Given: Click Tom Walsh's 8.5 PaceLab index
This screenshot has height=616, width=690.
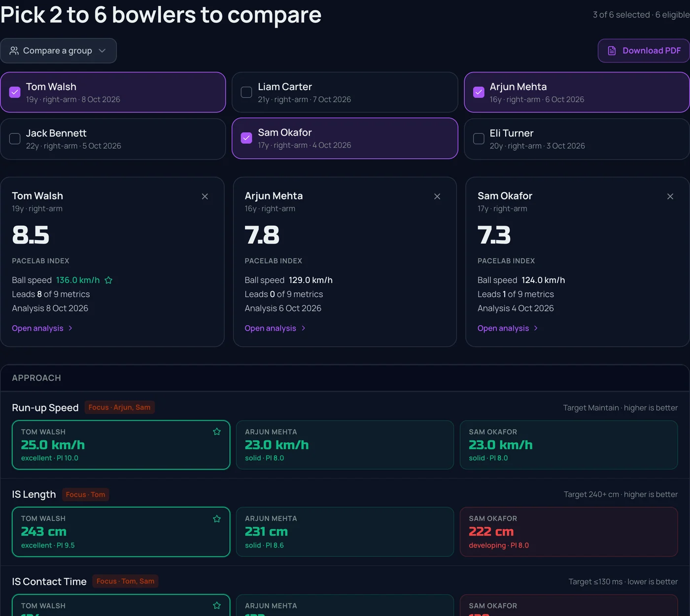Looking at the screenshot, I should click(31, 235).
